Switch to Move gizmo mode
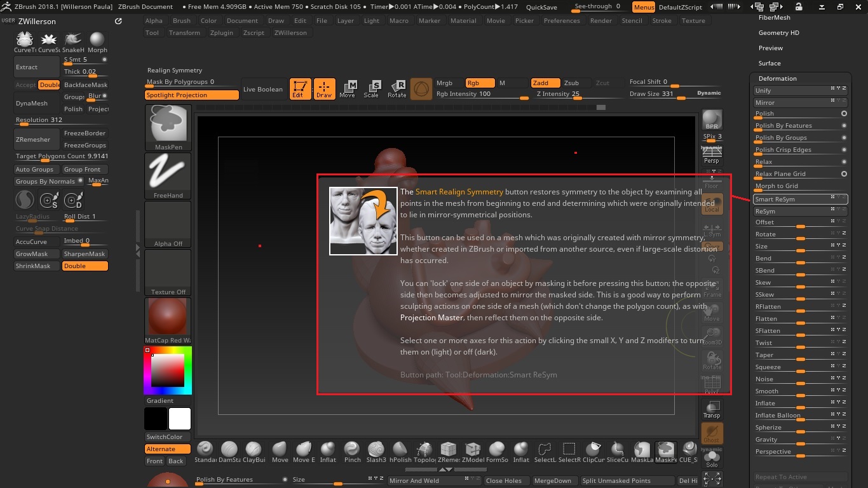Screen dimensions: 868x488 pyautogui.click(x=348, y=89)
